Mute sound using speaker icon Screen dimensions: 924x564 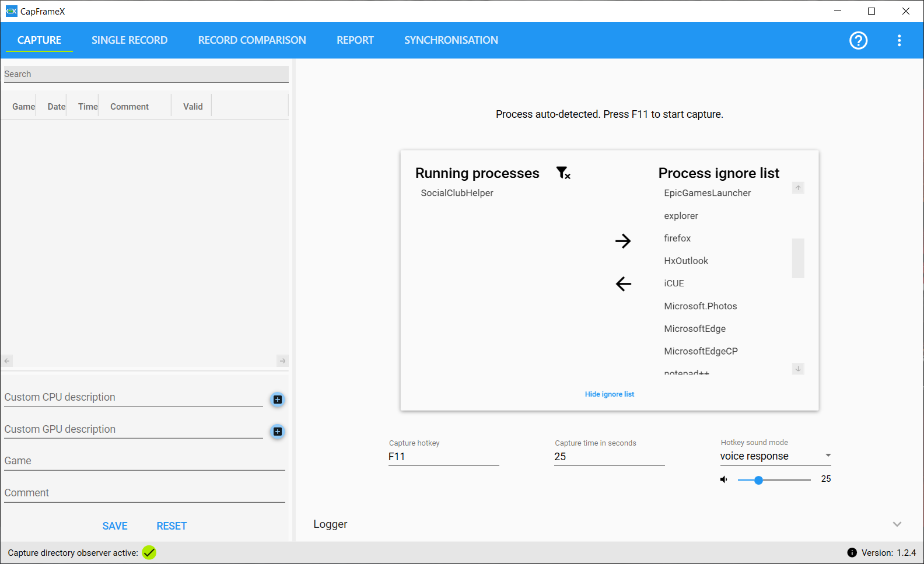pyautogui.click(x=724, y=479)
